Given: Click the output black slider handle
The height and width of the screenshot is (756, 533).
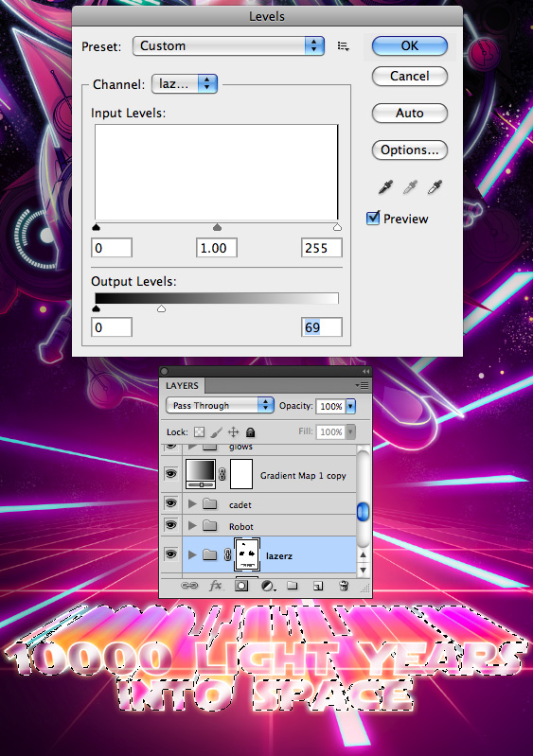Looking at the screenshot, I should [96, 308].
